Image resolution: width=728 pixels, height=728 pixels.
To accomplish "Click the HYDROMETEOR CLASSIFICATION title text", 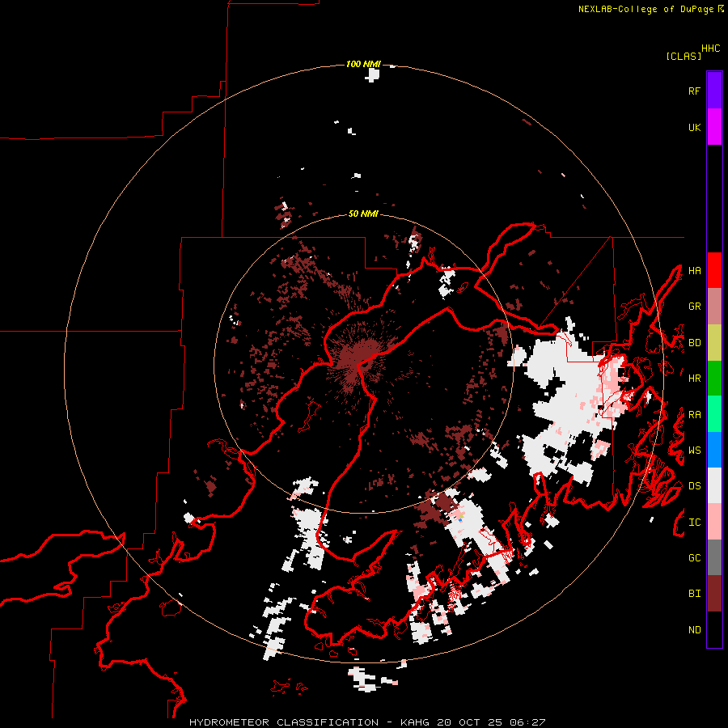I will pos(284,722).
